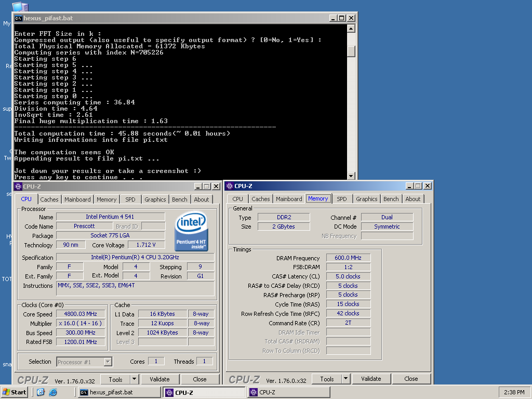Click the console vertical scrollbar thumb
Image resolution: width=532 pixels, height=399 pixels.
pyautogui.click(x=351, y=51)
